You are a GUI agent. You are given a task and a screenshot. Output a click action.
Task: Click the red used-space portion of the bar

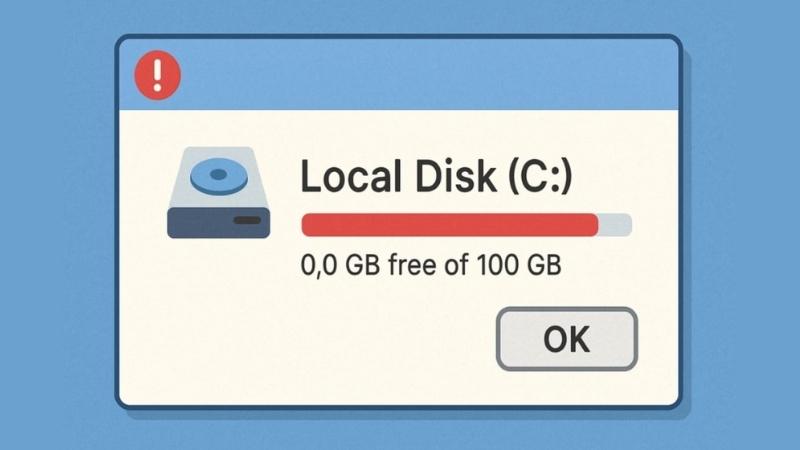449,225
